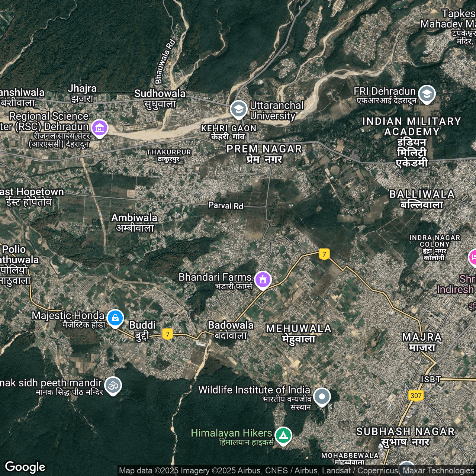Click the ISBT label on the map
This screenshot has height=476, width=476.
point(430,379)
